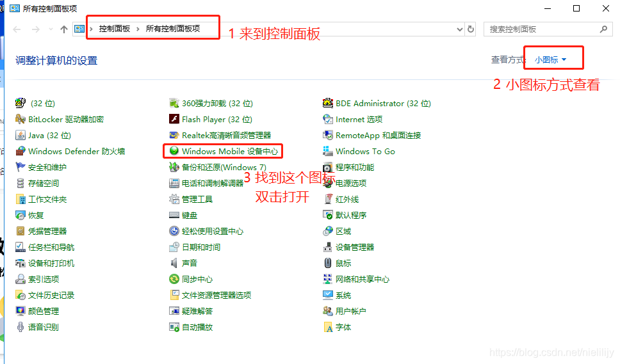
Task: Open the 声音 speaker icon
Action: click(x=174, y=263)
